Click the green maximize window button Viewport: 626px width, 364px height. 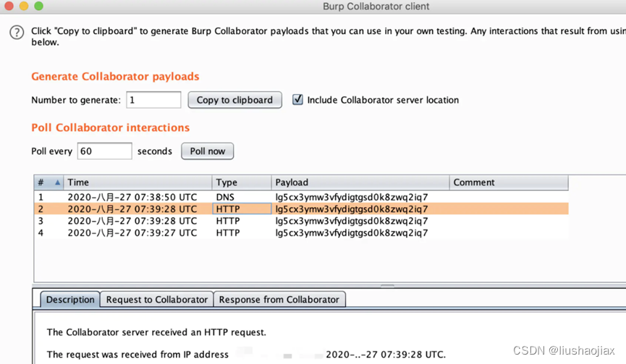(x=39, y=6)
